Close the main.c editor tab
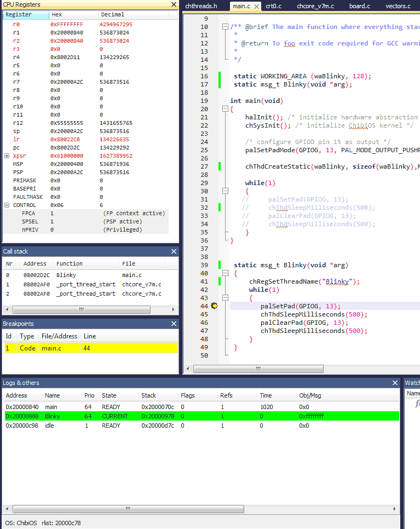Image resolution: width=420 pixels, height=529 pixels. click(257, 7)
